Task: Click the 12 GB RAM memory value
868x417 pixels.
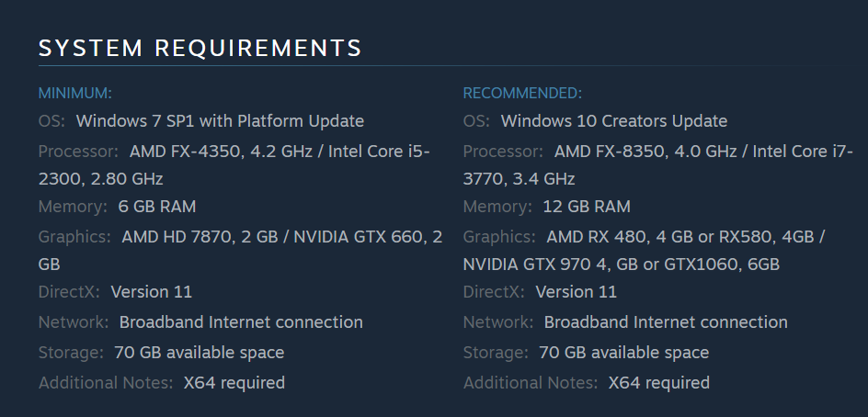Action: pos(587,207)
